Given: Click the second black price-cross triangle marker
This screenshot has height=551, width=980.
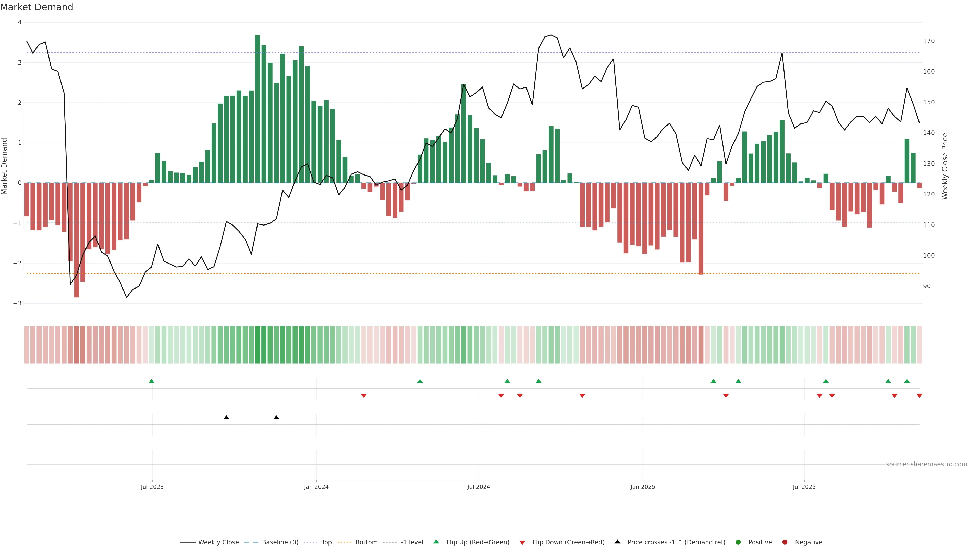Looking at the screenshot, I should 277,418.
